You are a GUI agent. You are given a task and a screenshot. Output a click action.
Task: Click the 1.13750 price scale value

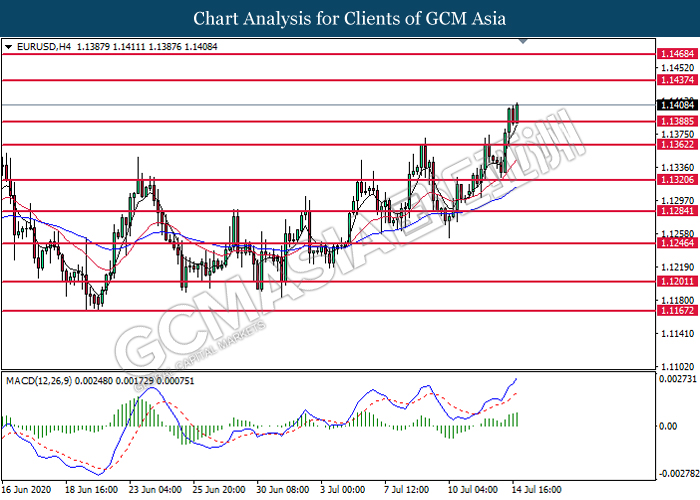point(678,134)
